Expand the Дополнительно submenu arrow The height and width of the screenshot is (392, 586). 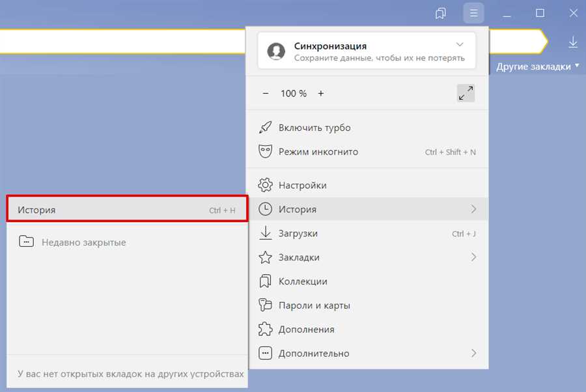click(473, 353)
